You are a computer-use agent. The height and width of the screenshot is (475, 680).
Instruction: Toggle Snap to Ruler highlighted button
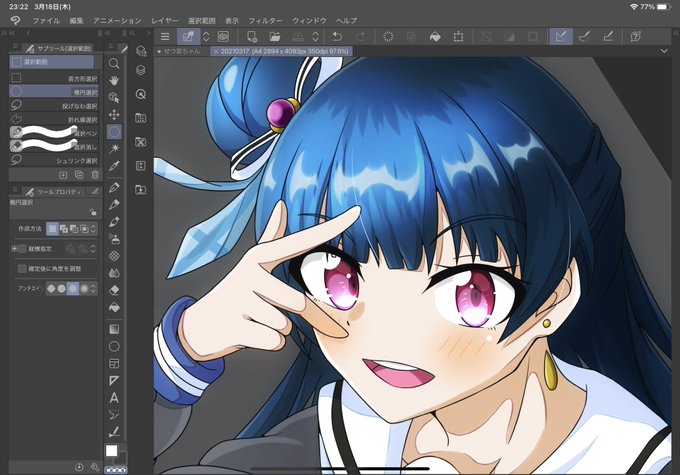click(x=561, y=37)
